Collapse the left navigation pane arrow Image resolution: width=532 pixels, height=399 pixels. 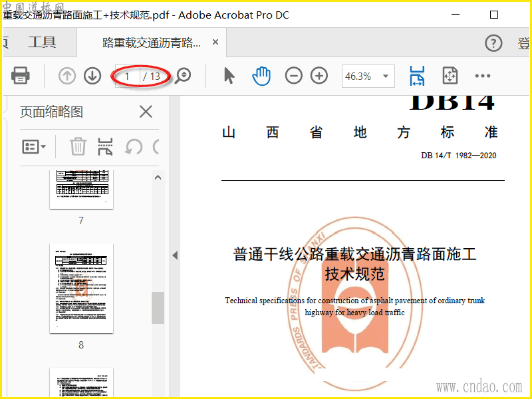(175, 255)
